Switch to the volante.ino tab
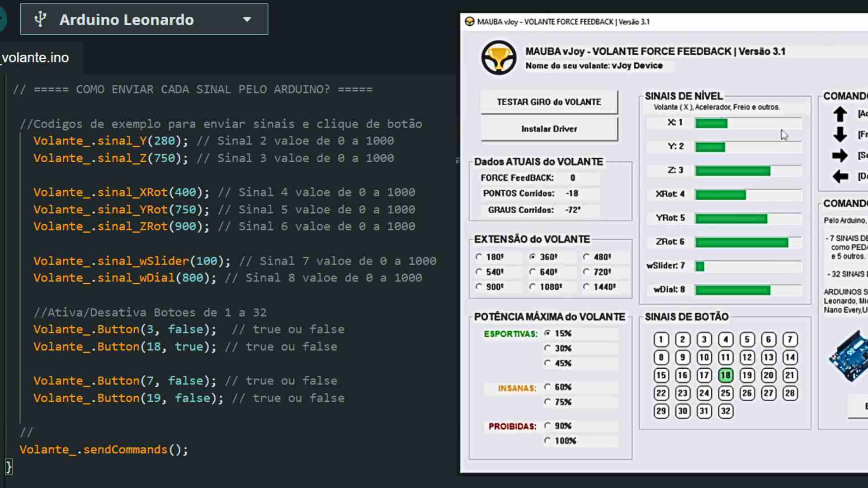The image size is (868, 488). coord(35,58)
